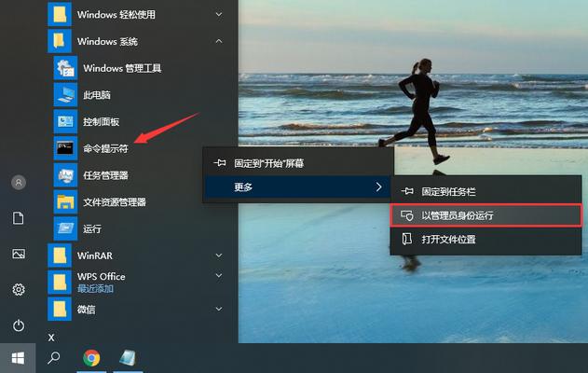
Task: Click the WinRAR label
Action: [x=95, y=256]
